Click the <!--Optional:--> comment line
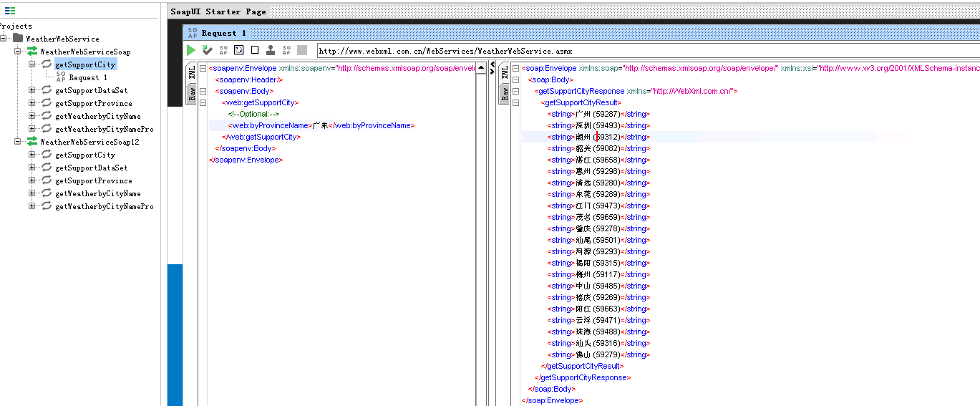The image size is (980, 406). (x=254, y=114)
